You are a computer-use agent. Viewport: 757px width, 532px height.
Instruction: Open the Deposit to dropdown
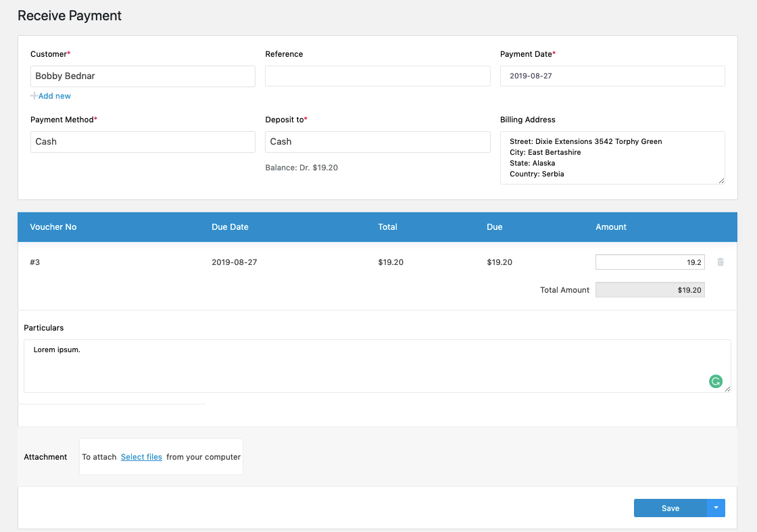click(377, 141)
